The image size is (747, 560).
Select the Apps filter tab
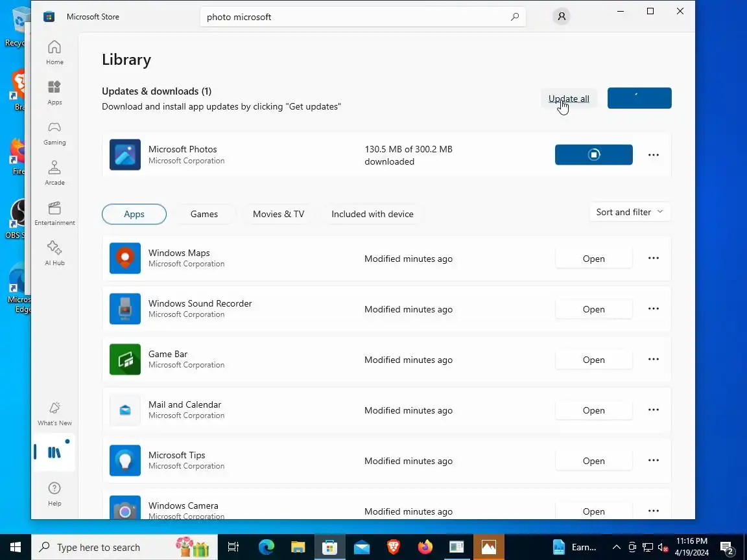point(134,215)
